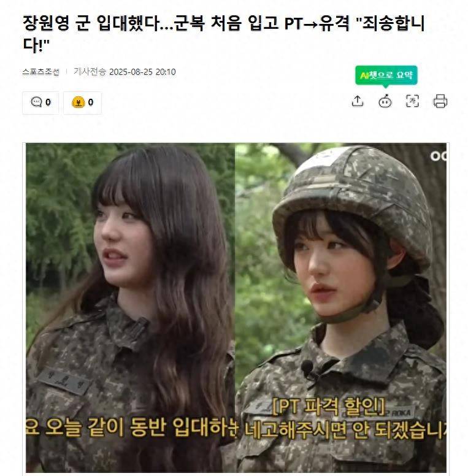This screenshot has height=476, width=468.
Task: Open the font size adjustment icon
Action: click(412, 101)
